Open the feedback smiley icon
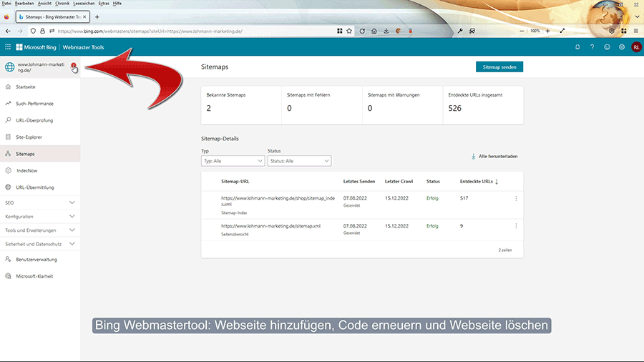The image size is (644, 362). click(x=607, y=47)
